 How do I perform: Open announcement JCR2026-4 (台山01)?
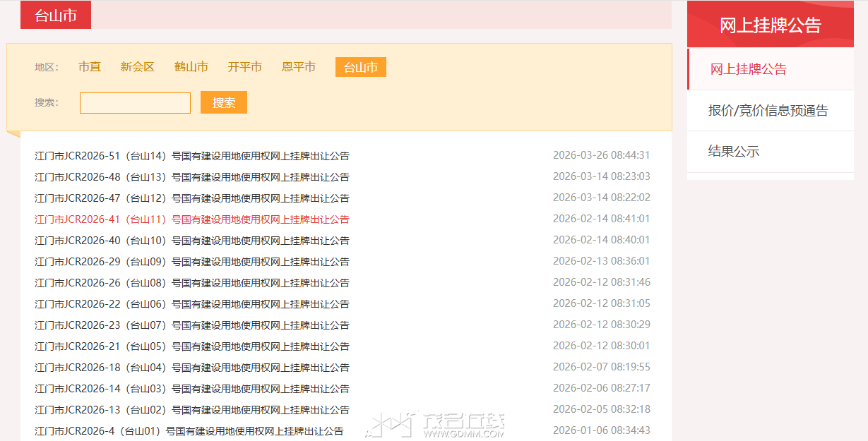[x=189, y=431]
